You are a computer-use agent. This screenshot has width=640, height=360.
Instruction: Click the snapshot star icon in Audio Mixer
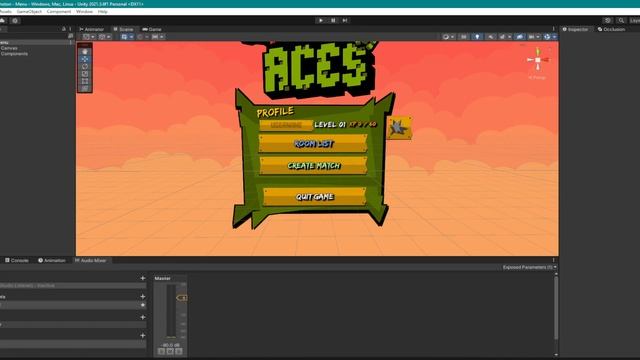(x=142, y=305)
